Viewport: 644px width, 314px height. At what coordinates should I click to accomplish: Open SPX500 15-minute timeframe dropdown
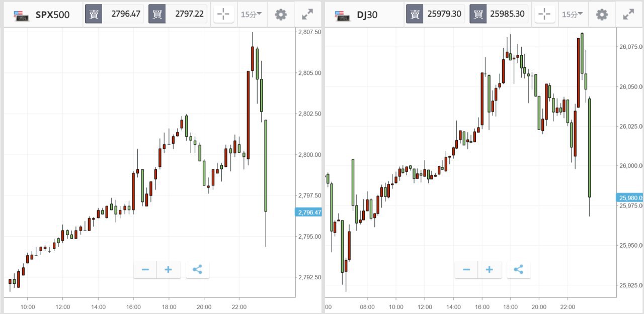click(x=251, y=15)
